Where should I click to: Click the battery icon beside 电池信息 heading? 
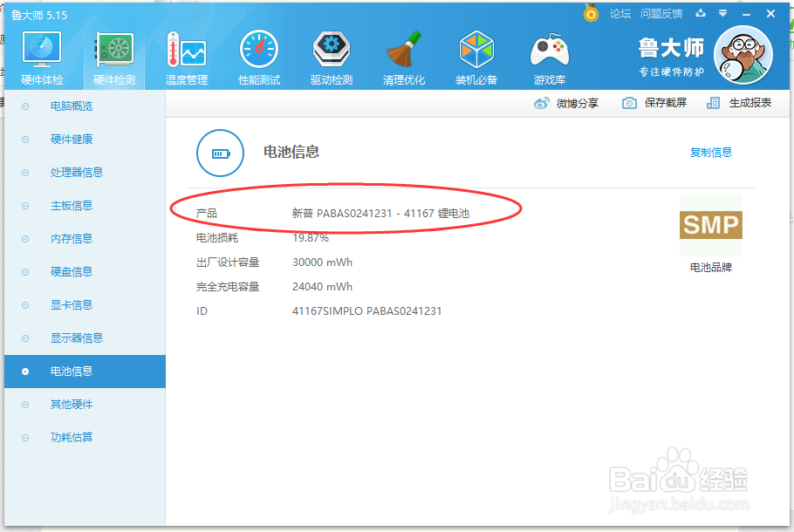[220, 153]
